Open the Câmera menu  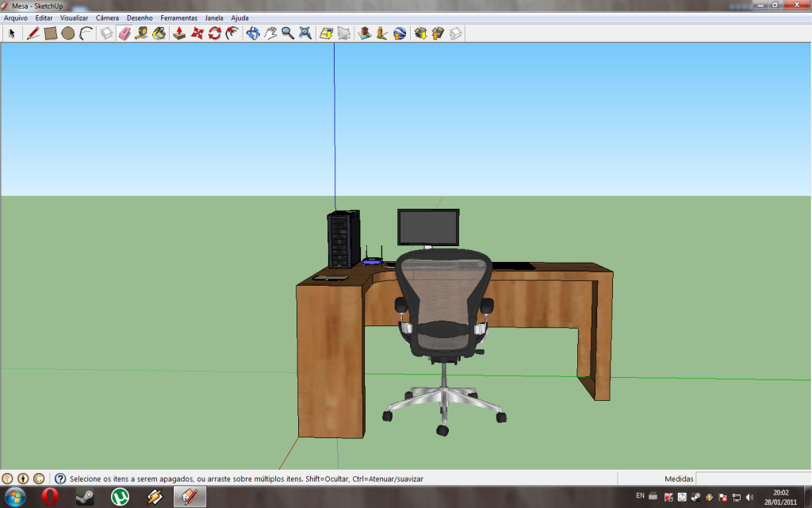click(x=107, y=17)
